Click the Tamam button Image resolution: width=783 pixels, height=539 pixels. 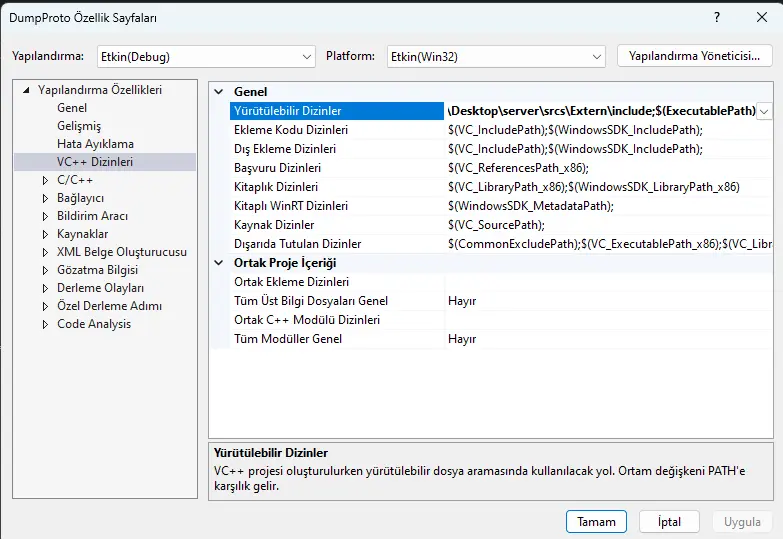pyautogui.click(x=596, y=522)
